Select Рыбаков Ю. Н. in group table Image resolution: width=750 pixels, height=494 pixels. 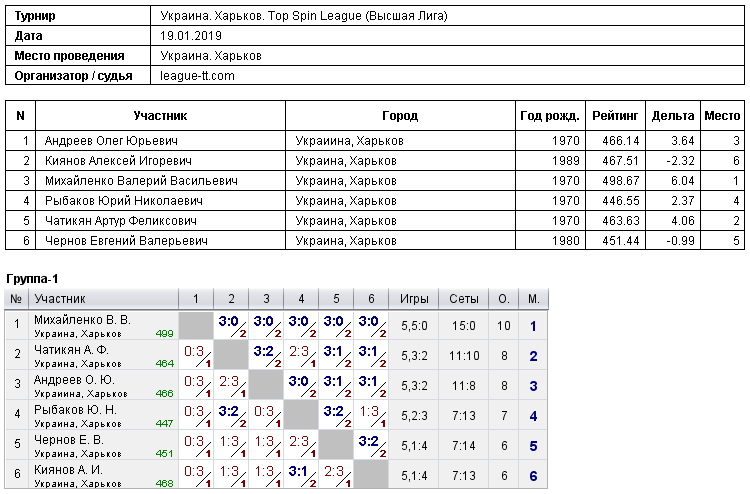coord(75,410)
